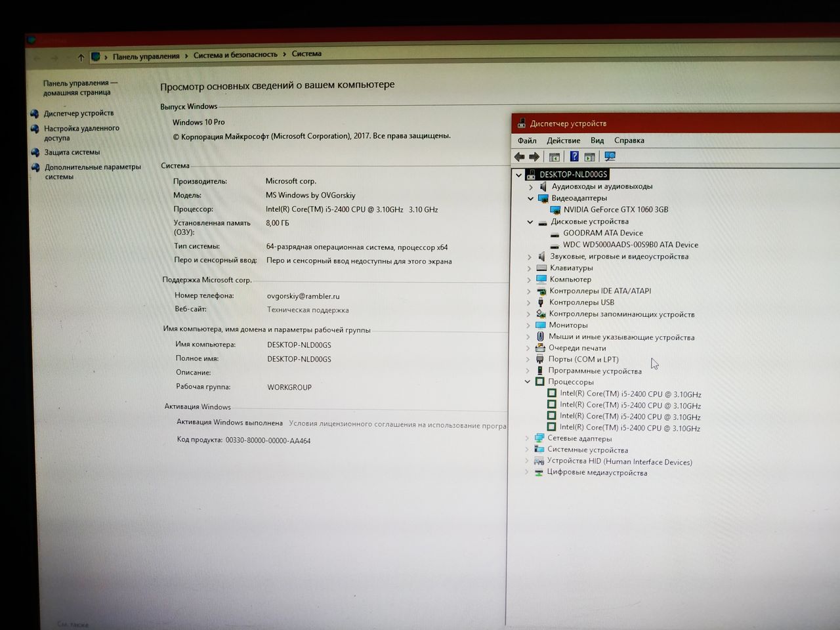Click Панель управления — домашняя страница link
Screen dimensions: 840x630
[80, 87]
